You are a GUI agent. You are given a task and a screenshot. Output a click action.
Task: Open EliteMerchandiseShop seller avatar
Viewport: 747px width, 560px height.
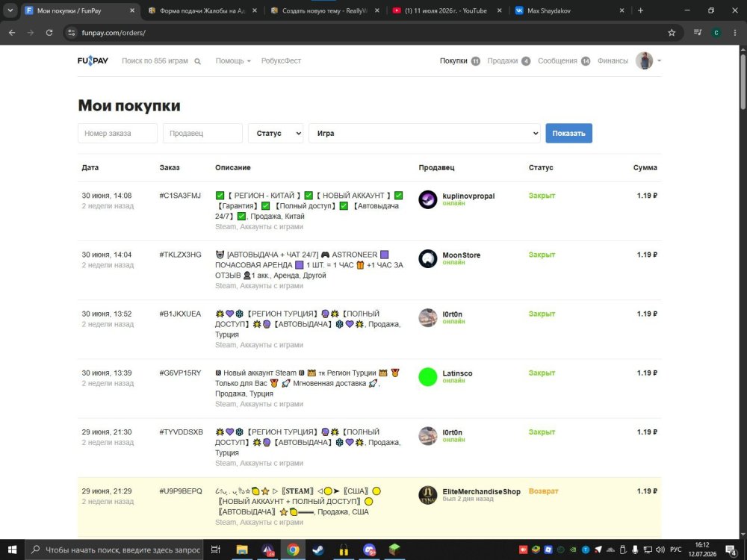(428, 495)
